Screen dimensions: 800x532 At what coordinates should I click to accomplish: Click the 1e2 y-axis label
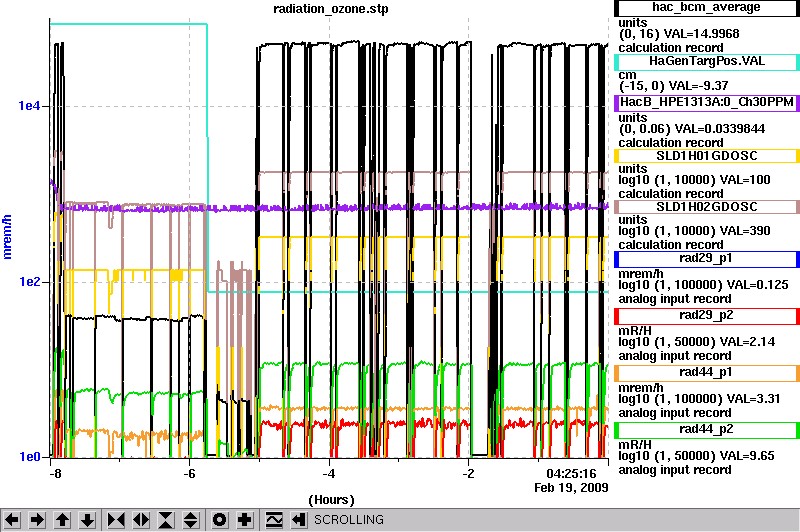(29, 282)
